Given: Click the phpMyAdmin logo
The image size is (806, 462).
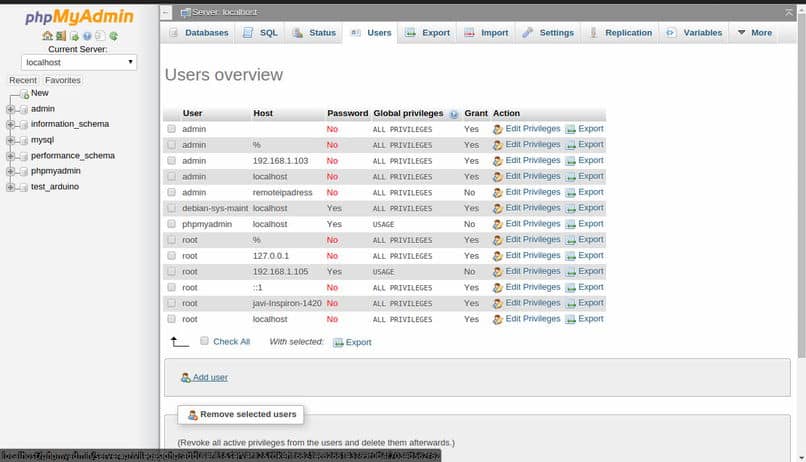Looking at the screenshot, I should point(79,17).
